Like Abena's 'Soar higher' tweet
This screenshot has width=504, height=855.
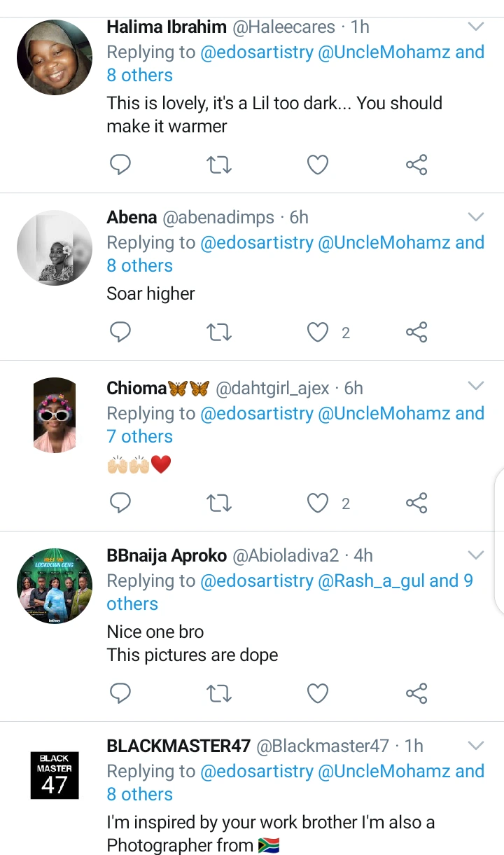pyautogui.click(x=318, y=333)
